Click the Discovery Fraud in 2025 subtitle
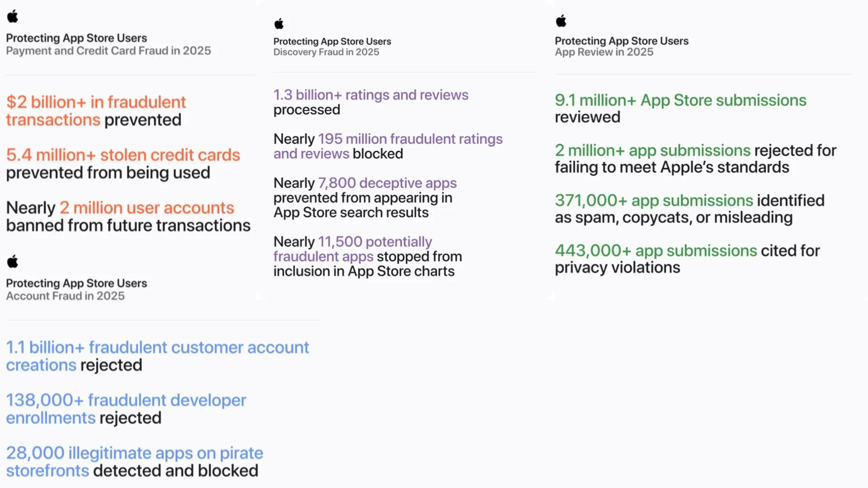This screenshot has width=868, height=488. (x=326, y=52)
